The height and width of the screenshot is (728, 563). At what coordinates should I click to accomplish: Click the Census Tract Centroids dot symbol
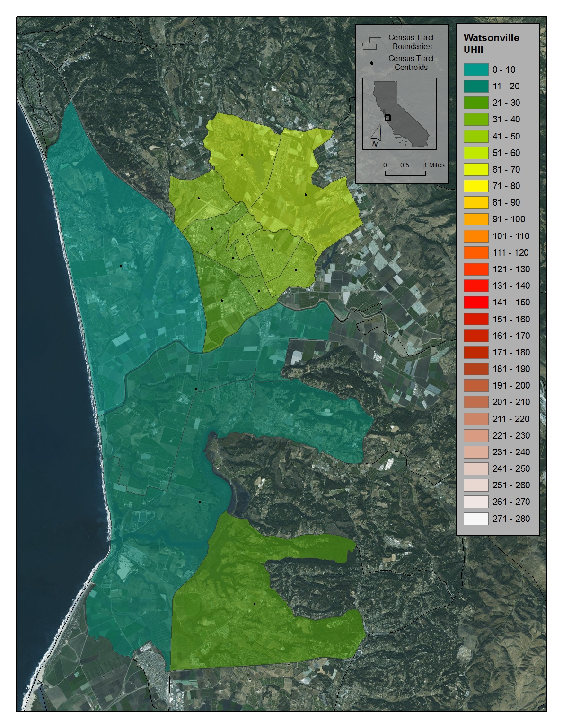click(372, 63)
